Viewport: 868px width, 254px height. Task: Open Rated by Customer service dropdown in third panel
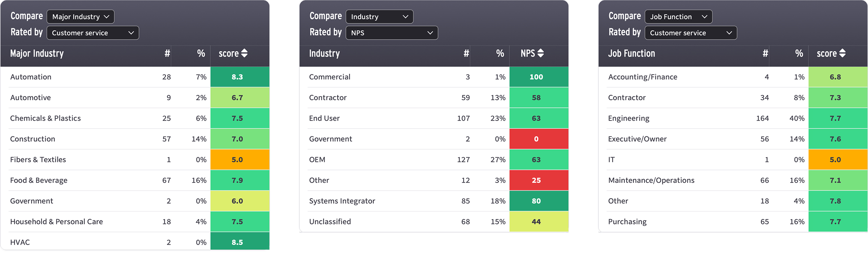(x=691, y=33)
